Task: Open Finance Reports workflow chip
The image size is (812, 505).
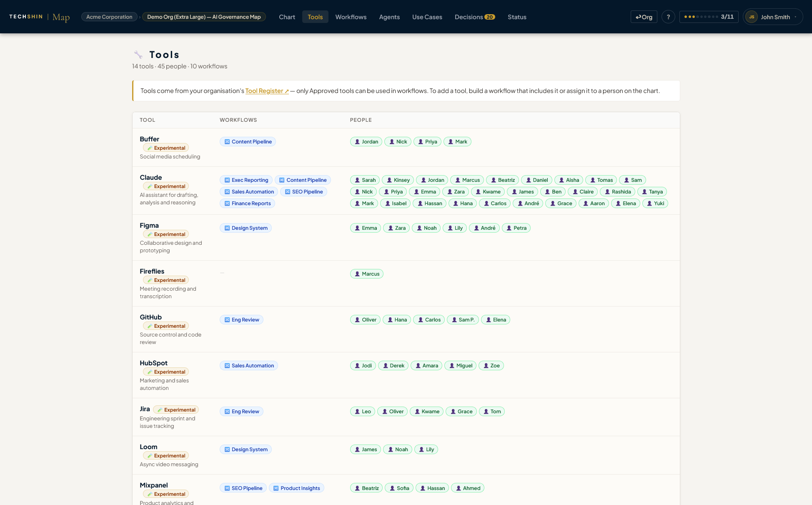Action: pyautogui.click(x=247, y=204)
